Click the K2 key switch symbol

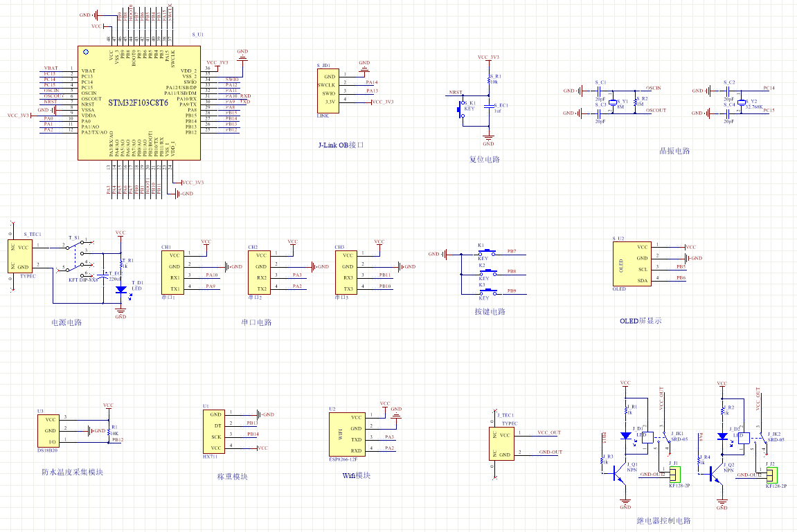point(488,273)
